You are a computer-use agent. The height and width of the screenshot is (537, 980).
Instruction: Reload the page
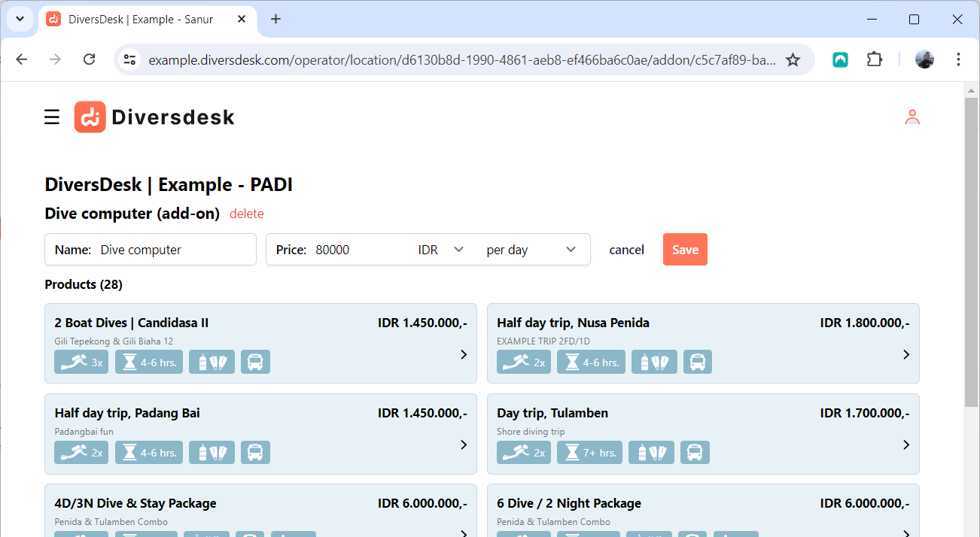89,59
